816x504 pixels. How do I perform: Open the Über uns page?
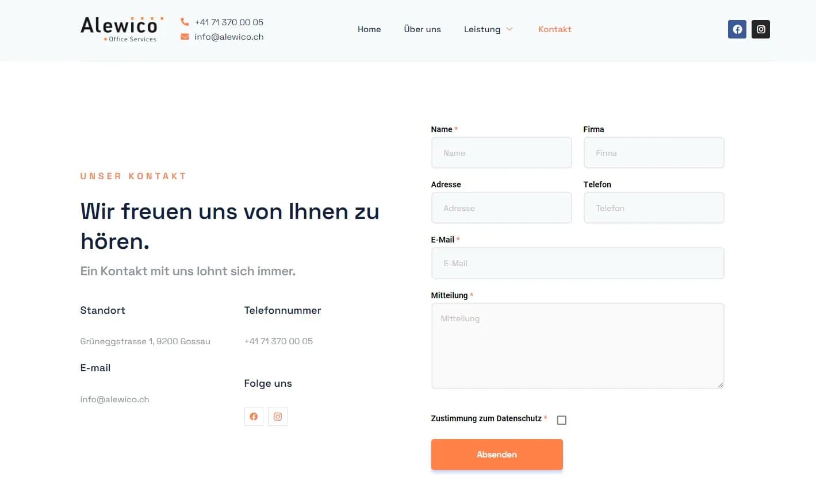coord(423,29)
